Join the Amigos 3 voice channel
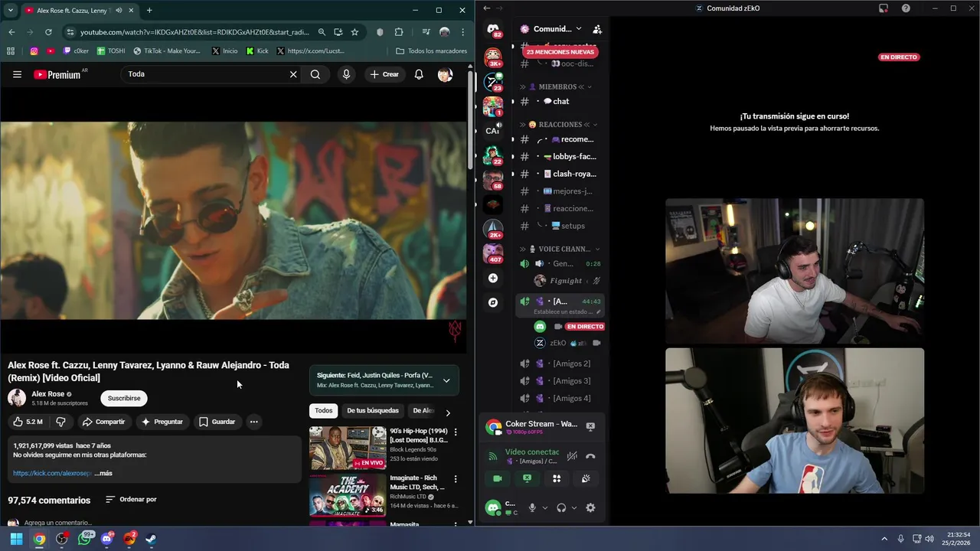Image resolution: width=980 pixels, height=551 pixels. tap(560, 381)
